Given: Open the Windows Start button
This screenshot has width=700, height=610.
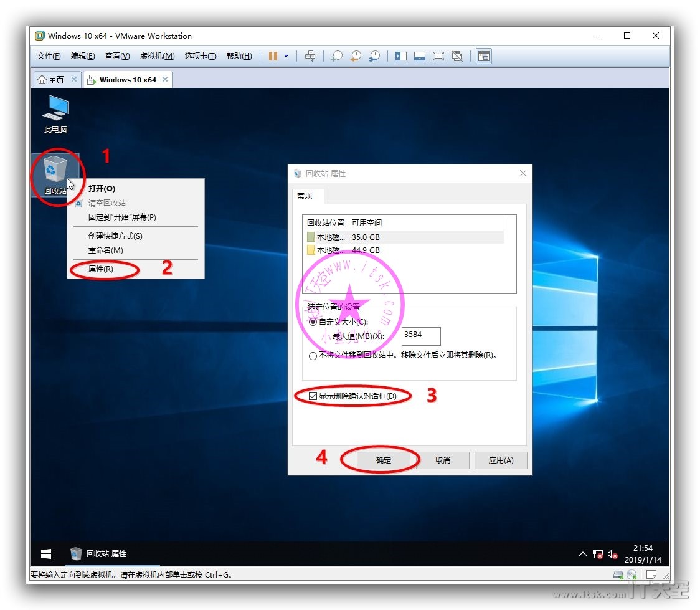Looking at the screenshot, I should tap(46, 554).
